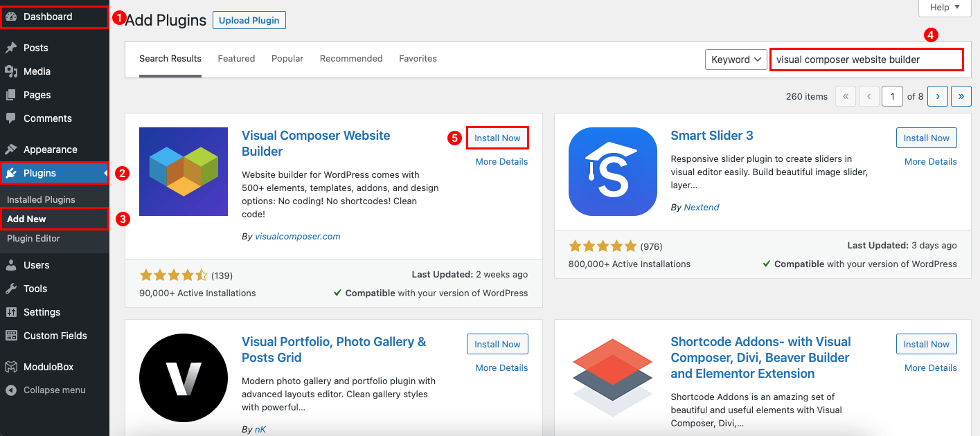980x436 pixels.
Task: Click Collapse menu text in sidebar
Action: point(55,390)
